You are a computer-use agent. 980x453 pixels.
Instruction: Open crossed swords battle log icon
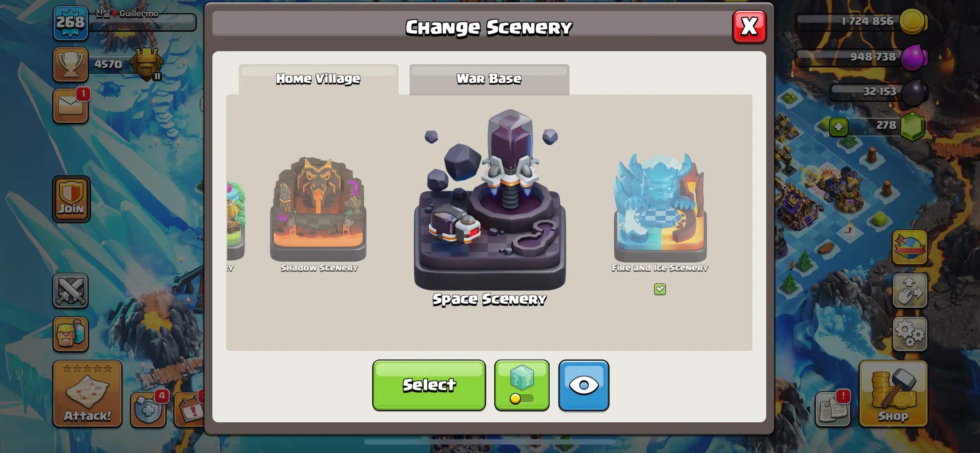click(71, 291)
